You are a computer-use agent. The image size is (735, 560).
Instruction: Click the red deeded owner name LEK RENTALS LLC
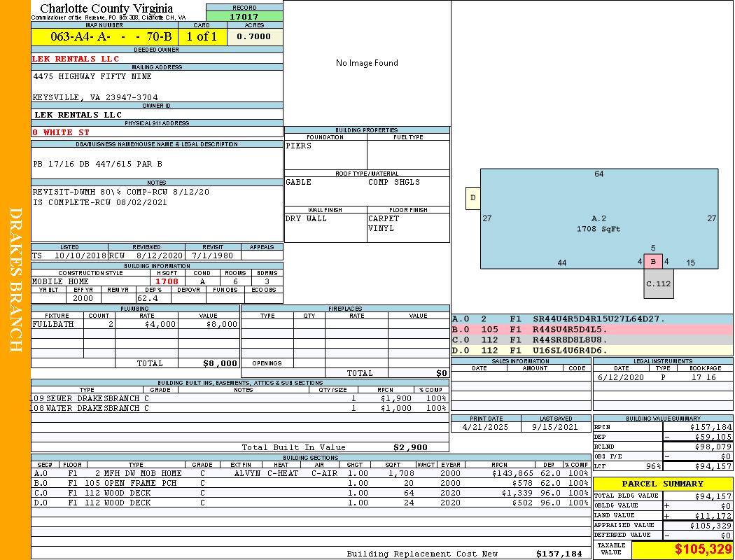pyautogui.click(x=76, y=59)
